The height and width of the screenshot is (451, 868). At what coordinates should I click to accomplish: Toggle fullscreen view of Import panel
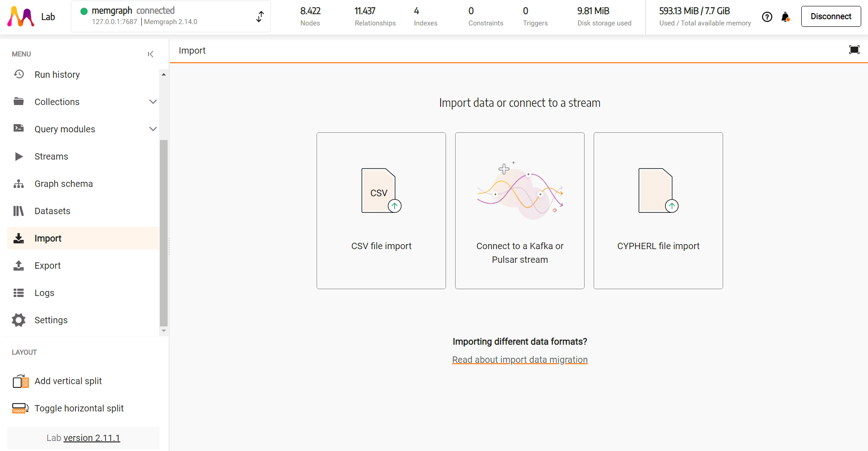click(x=854, y=50)
